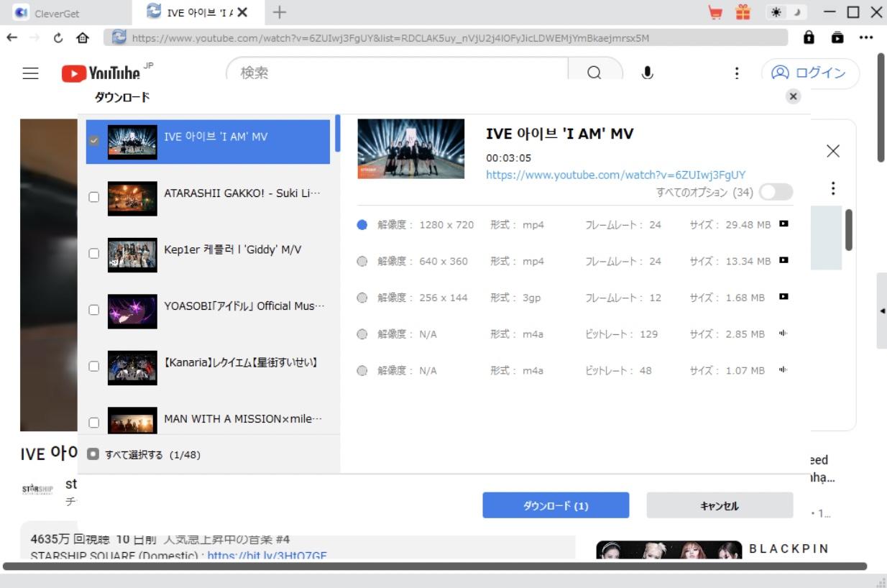Select the 640 x 360 mp4 option

(362, 262)
